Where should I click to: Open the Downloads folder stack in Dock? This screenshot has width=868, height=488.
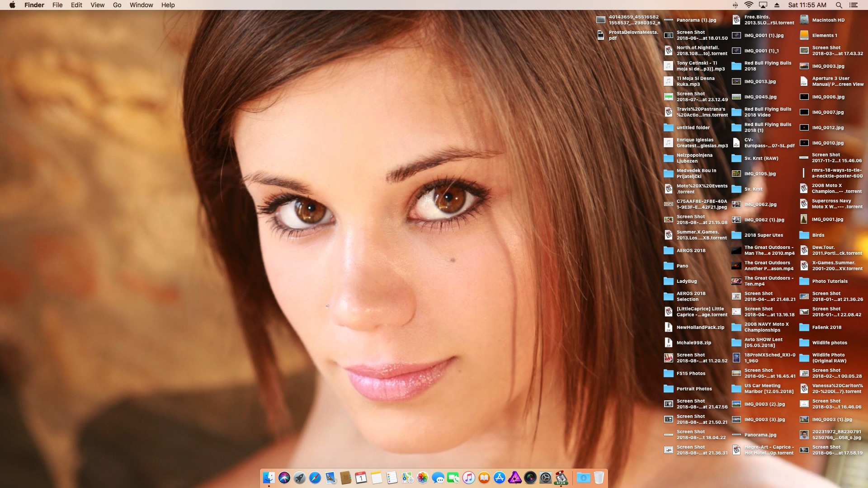(x=584, y=478)
